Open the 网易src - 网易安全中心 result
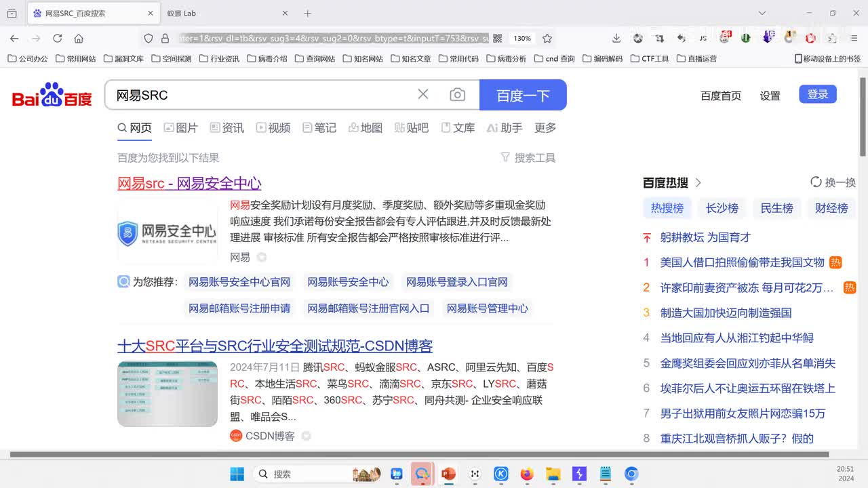 (x=189, y=183)
